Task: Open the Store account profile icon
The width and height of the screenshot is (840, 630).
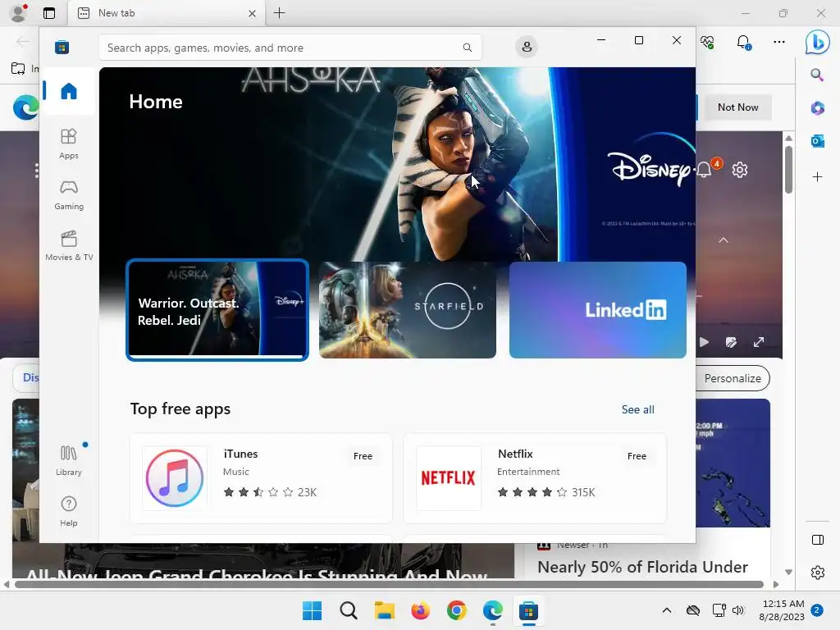Action: (527, 47)
